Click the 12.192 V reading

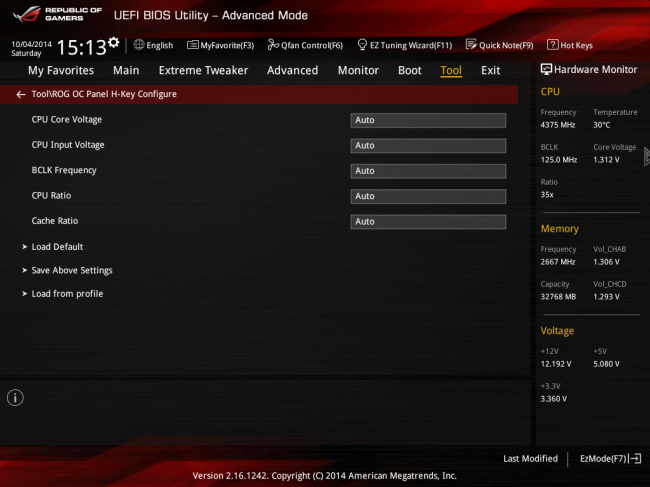click(555, 364)
